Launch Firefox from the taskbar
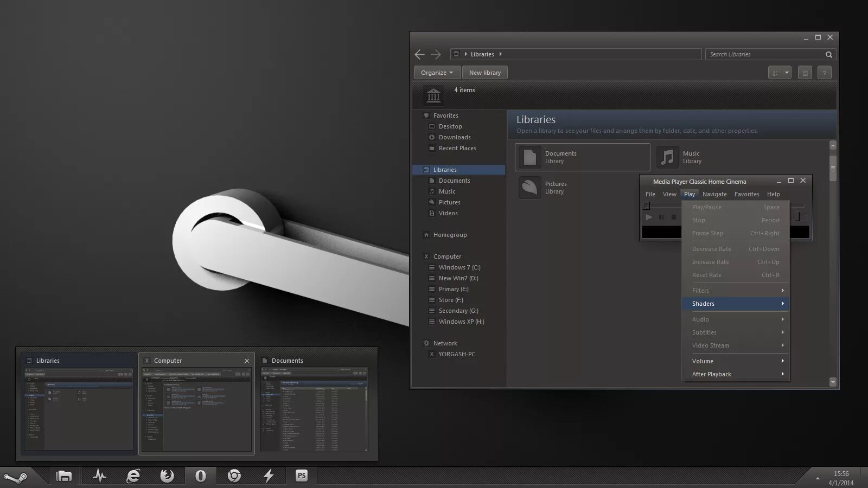This screenshot has height=488, width=868. [167, 476]
